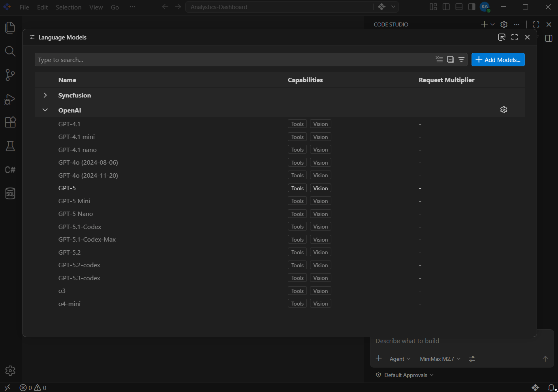Open the C# view icon
The width and height of the screenshot is (558, 392).
[10, 170]
